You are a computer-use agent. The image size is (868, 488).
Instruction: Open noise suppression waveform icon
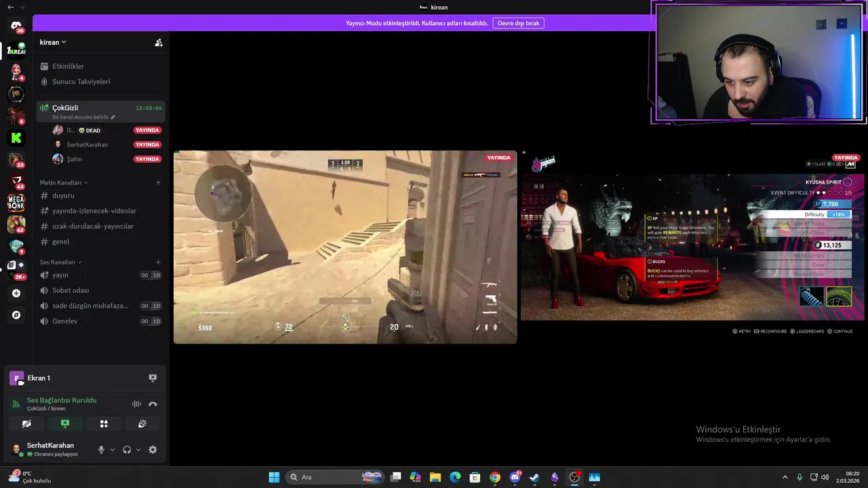[136, 404]
